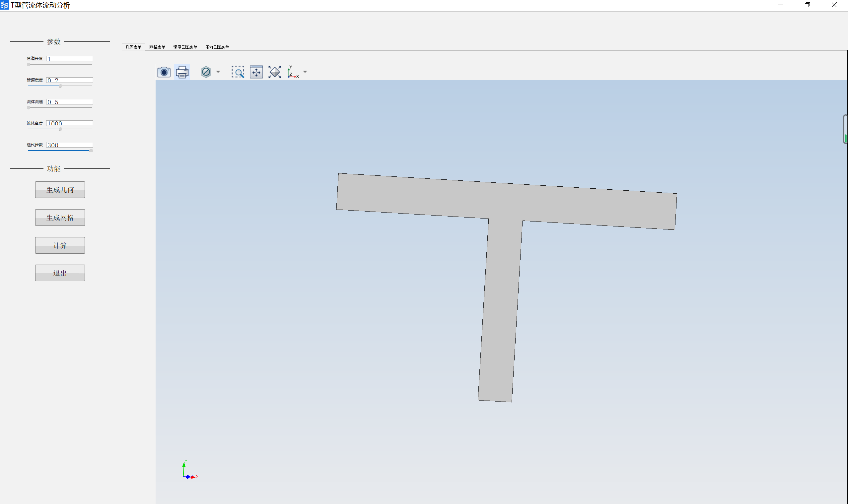The width and height of the screenshot is (848, 504).
Task: Click the XYZ axis view orientation icon
Action: (x=293, y=72)
